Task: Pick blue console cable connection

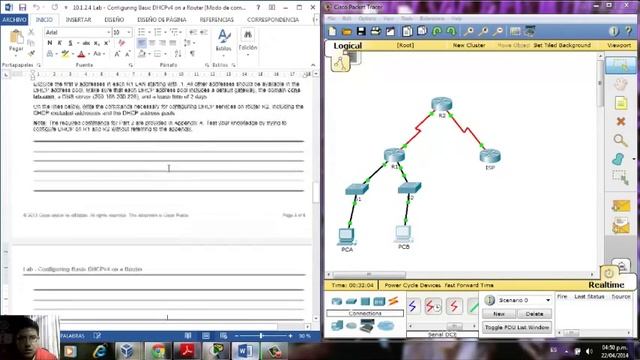Action: [x=413, y=306]
